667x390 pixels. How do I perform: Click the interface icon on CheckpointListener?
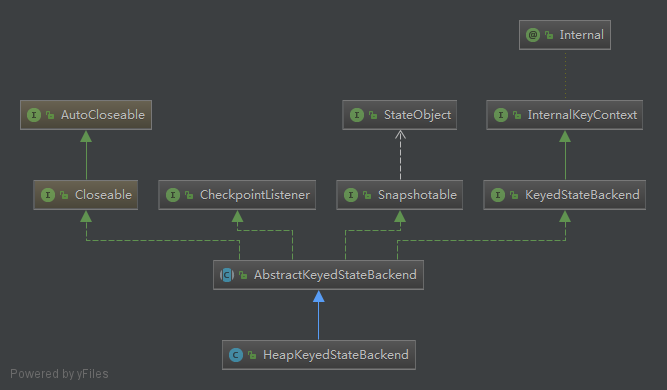click(173, 195)
